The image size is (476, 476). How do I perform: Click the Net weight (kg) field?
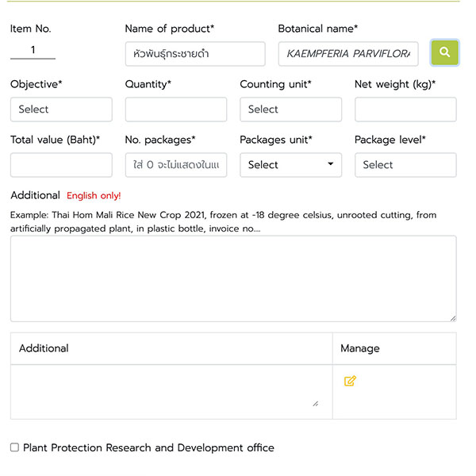point(405,109)
